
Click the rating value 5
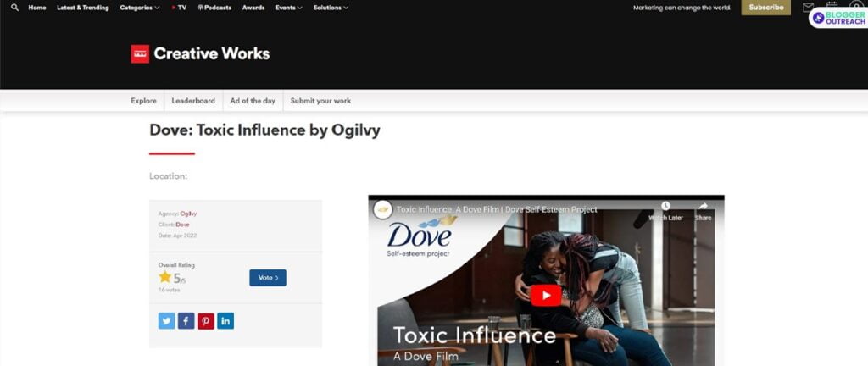coord(177,278)
